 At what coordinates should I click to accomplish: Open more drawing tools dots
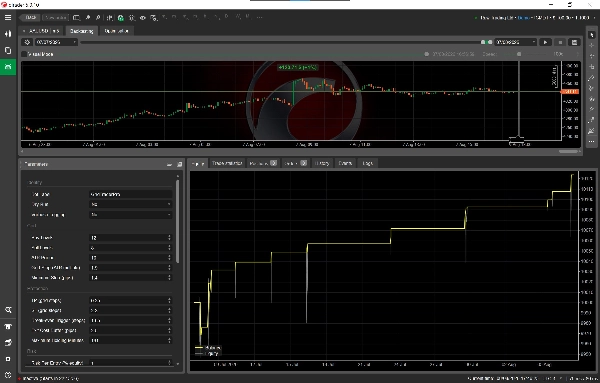click(592, 142)
